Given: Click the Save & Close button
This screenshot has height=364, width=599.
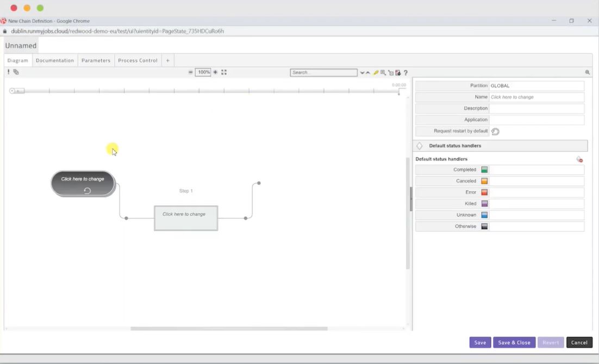Looking at the screenshot, I should coord(514,342).
